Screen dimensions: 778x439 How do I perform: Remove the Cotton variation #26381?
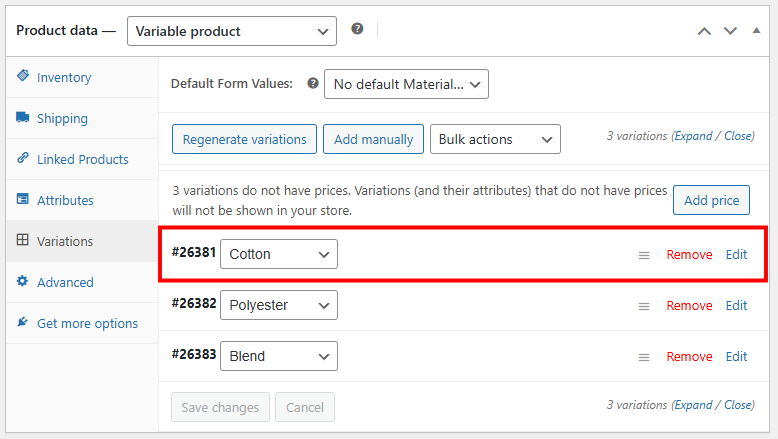(689, 254)
